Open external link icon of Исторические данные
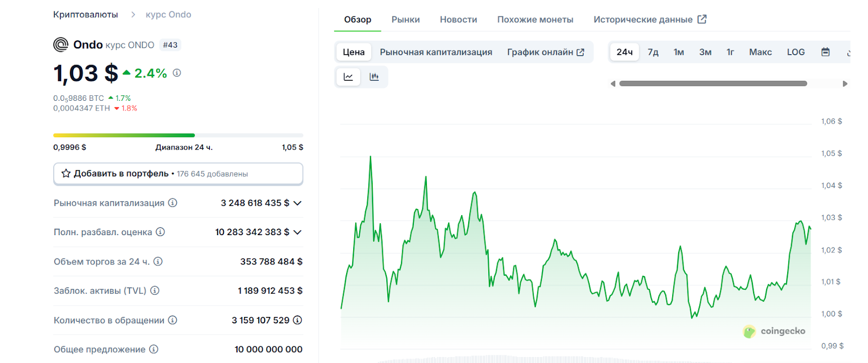The height and width of the screenshot is (363, 868). (x=702, y=19)
